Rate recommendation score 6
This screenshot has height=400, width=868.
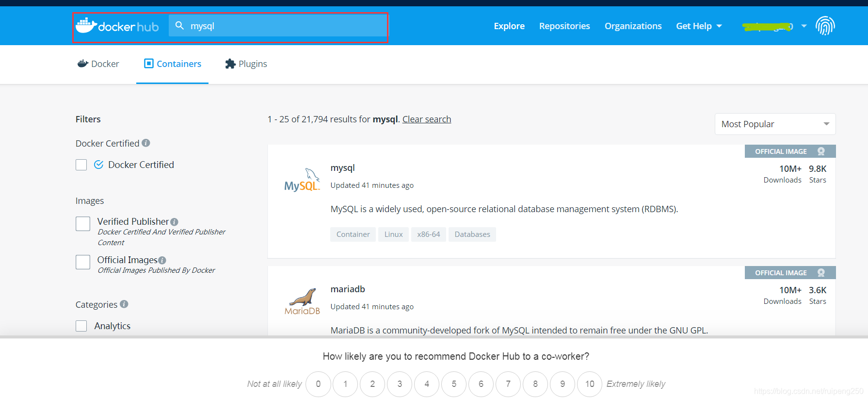pos(481,384)
